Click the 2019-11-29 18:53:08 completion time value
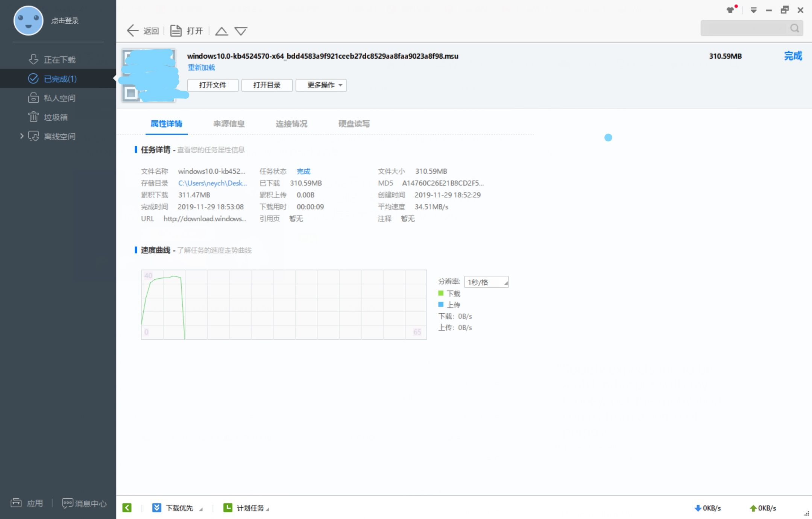The width and height of the screenshot is (812, 519). tap(211, 207)
